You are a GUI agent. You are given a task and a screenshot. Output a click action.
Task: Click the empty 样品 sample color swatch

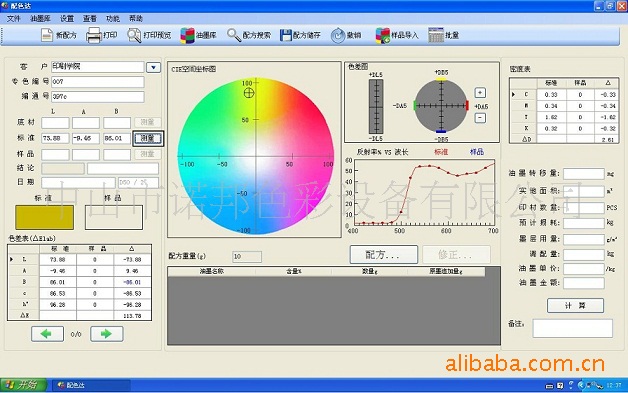coord(114,217)
